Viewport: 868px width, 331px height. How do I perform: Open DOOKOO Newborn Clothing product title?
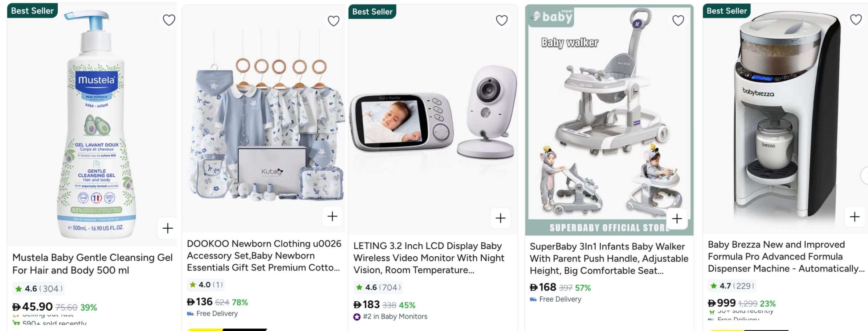(x=264, y=256)
